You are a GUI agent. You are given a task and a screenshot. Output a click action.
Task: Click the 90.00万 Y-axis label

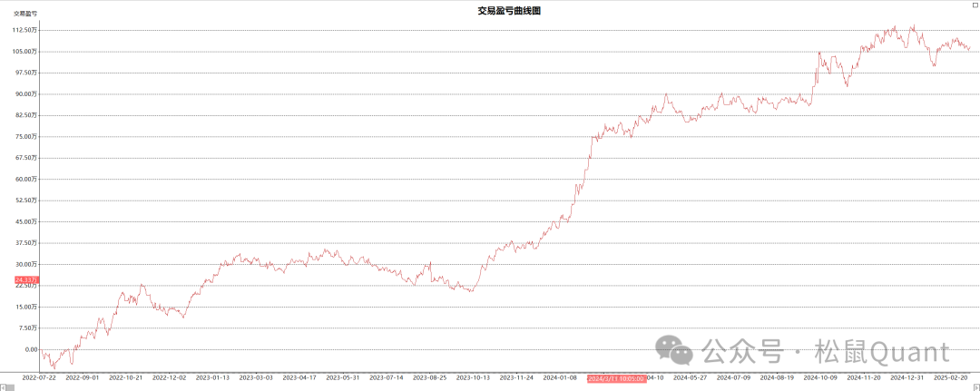26,93
